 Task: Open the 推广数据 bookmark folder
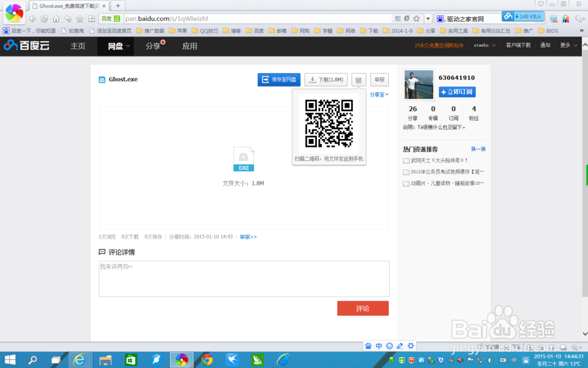coord(150,31)
